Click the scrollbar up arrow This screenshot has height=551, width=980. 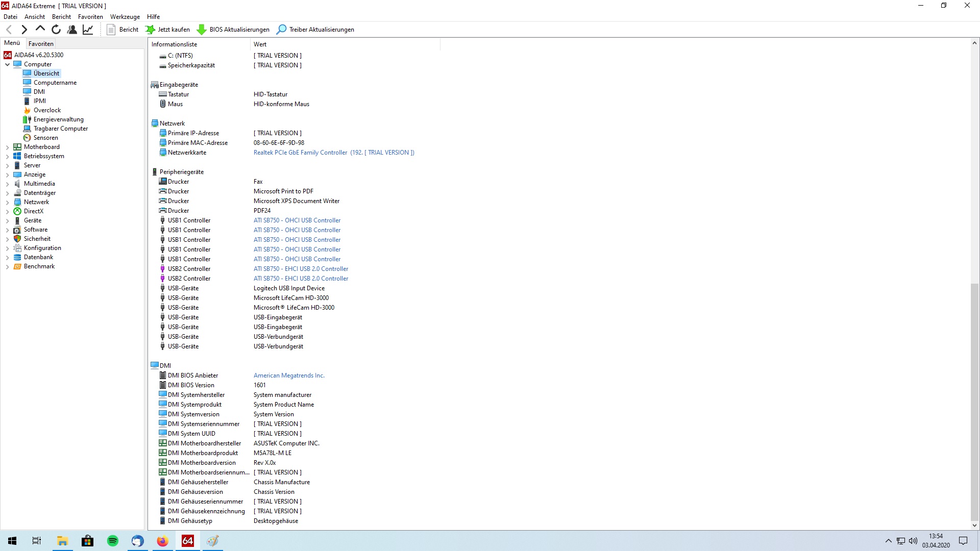tap(974, 43)
